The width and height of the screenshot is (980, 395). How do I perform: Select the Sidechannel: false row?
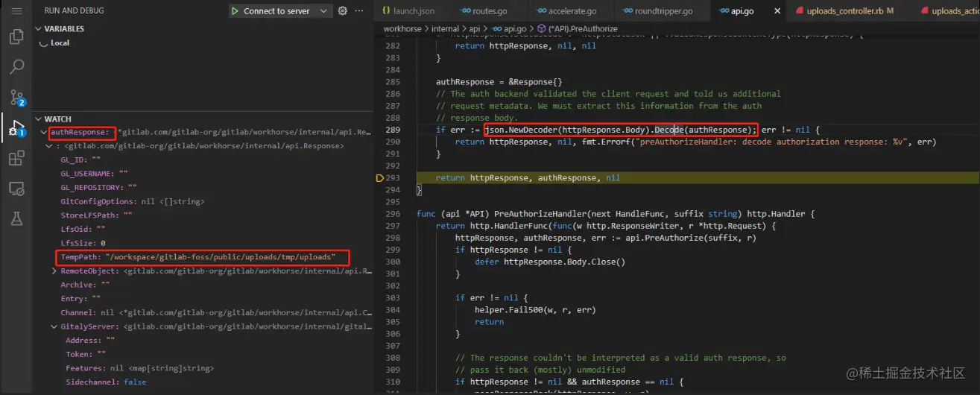[203, 382]
